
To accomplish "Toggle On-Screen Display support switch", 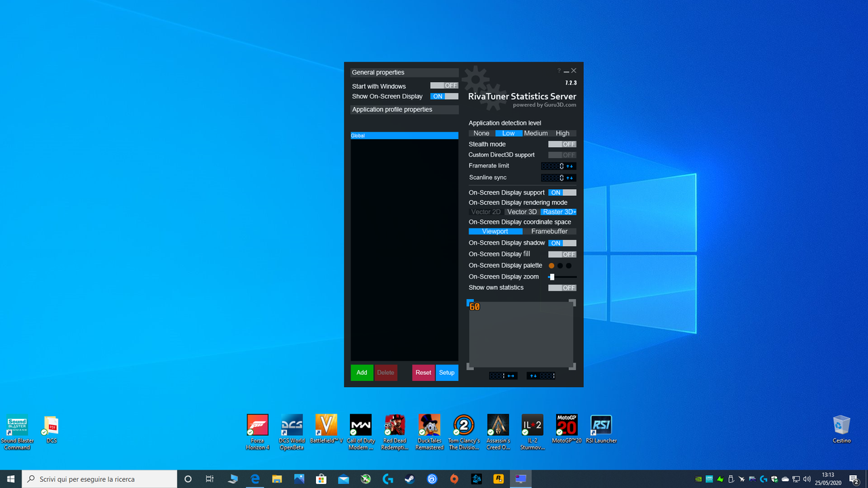I will pyautogui.click(x=562, y=192).
